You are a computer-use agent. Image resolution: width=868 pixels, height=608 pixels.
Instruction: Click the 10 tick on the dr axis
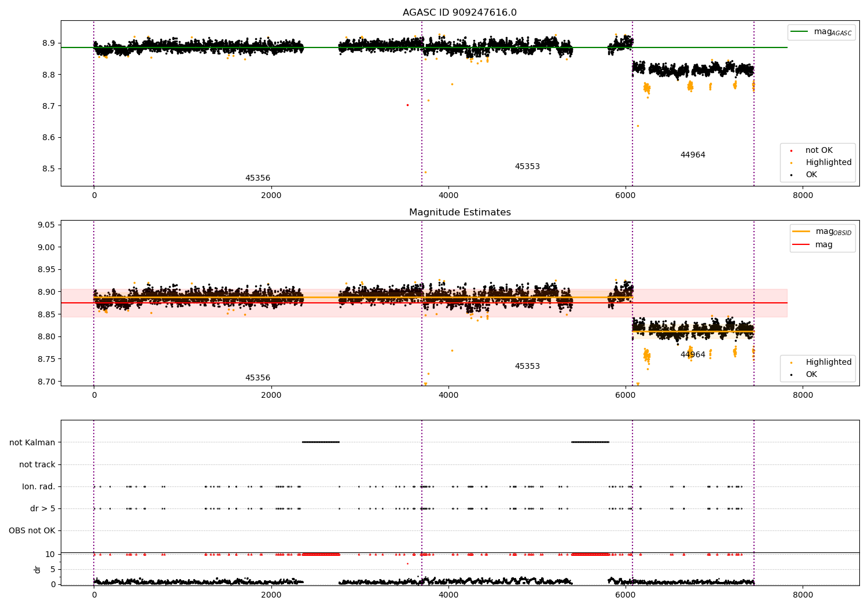pyautogui.click(x=50, y=554)
